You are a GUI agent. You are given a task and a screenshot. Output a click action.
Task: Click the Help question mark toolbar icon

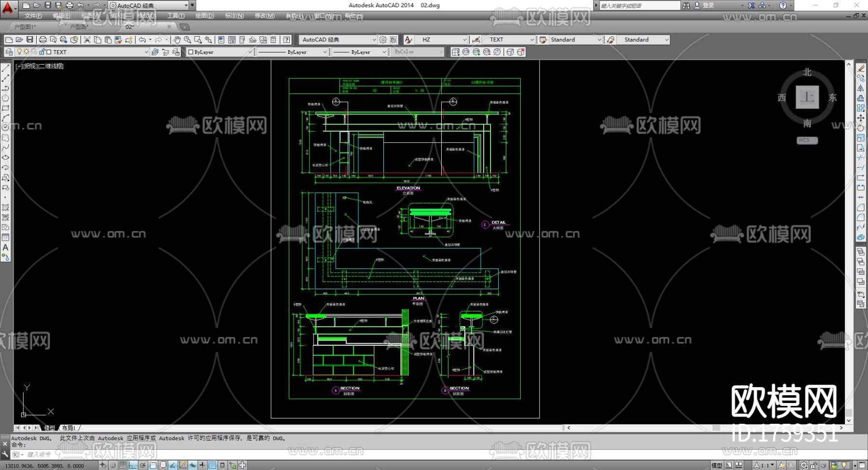(x=287, y=40)
